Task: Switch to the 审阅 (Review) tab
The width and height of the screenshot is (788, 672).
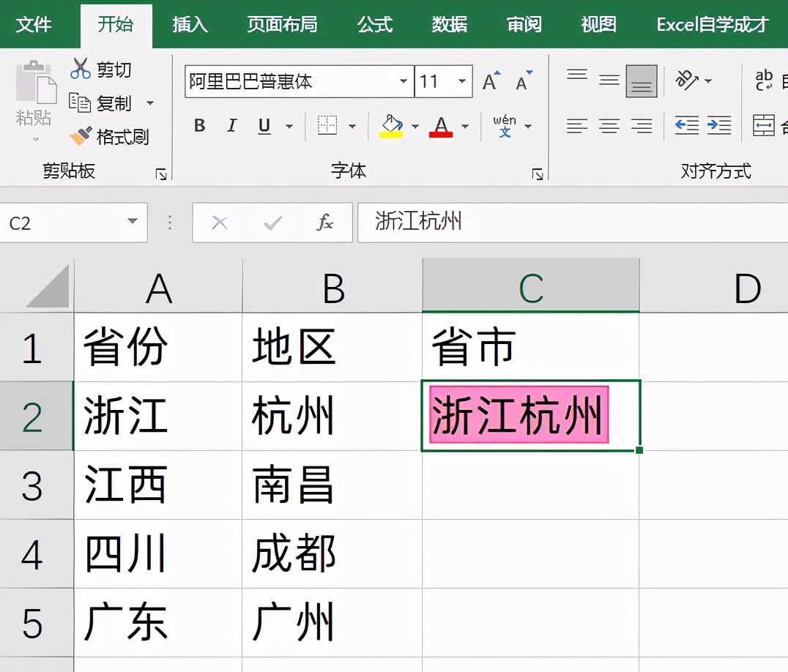Action: click(524, 24)
